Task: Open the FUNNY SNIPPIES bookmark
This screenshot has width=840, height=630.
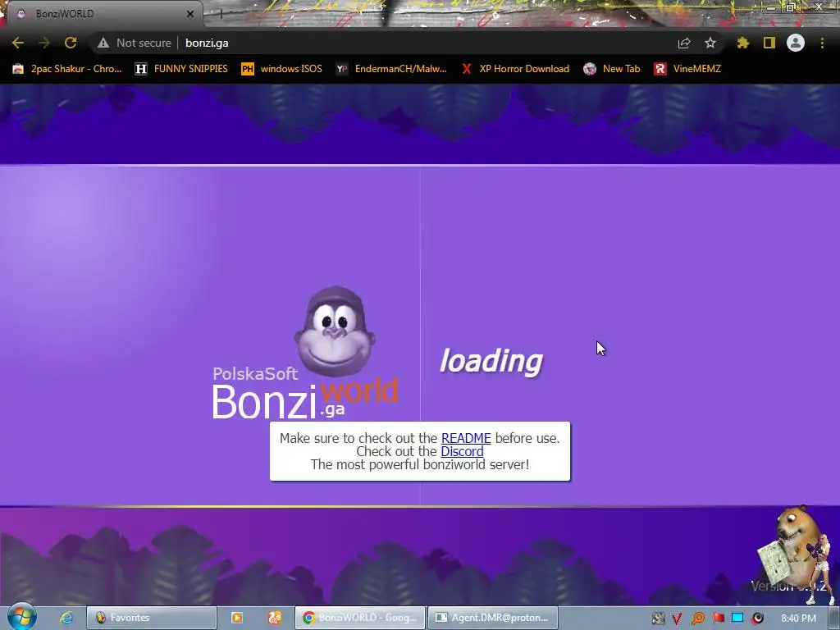Action: coord(181,69)
